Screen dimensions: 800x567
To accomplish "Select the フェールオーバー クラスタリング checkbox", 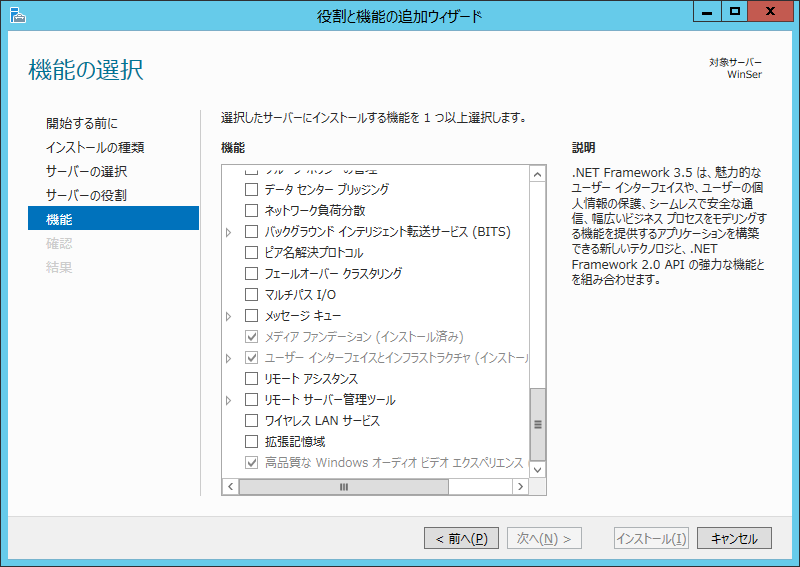I will (252, 274).
